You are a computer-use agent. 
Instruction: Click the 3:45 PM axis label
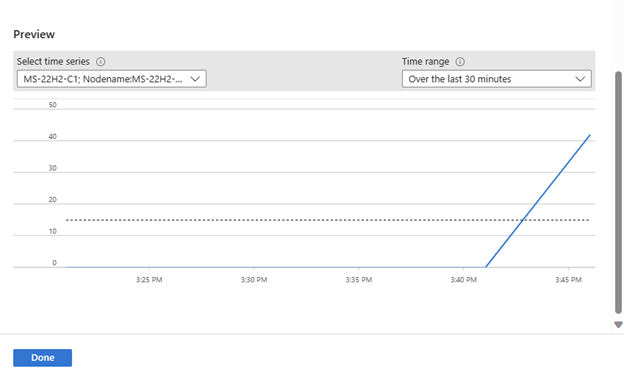pos(569,279)
